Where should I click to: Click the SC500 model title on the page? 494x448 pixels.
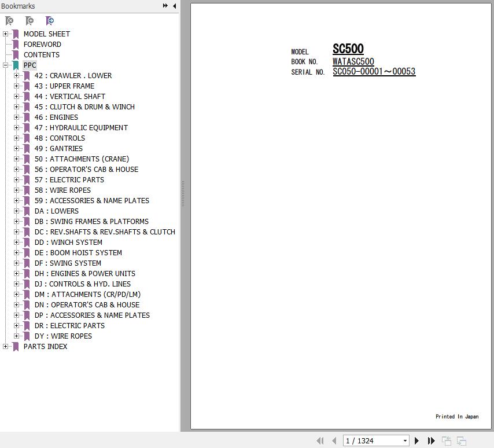click(x=348, y=49)
